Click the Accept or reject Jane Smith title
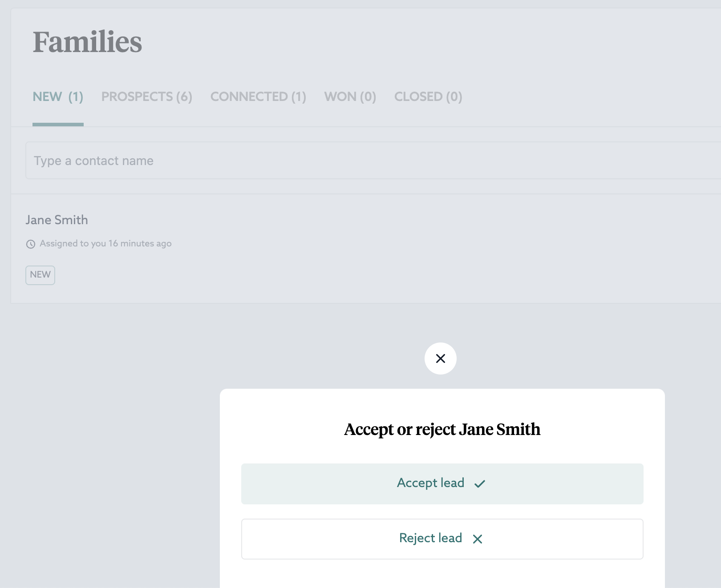Screen dimensions: 721x588 [x=442, y=429]
